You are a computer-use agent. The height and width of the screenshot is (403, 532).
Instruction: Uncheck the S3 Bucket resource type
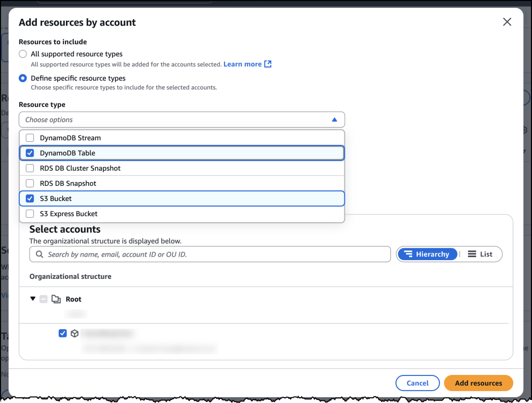[x=30, y=198]
